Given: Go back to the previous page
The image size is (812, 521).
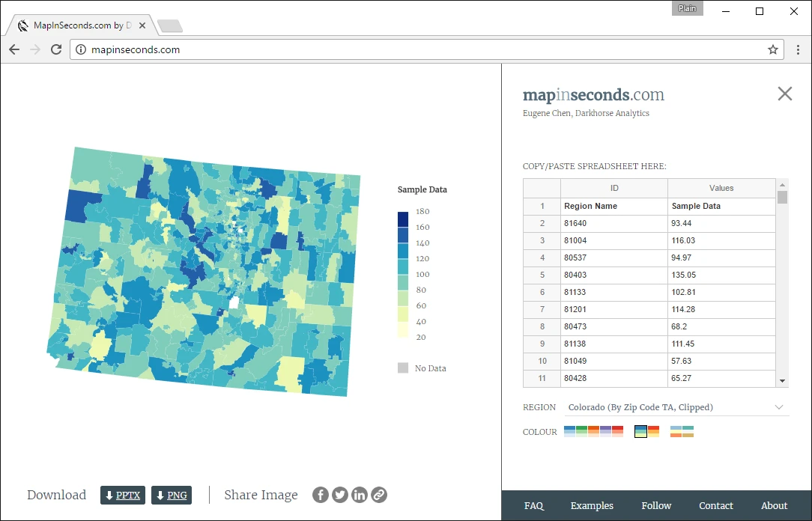Looking at the screenshot, I should (x=14, y=49).
